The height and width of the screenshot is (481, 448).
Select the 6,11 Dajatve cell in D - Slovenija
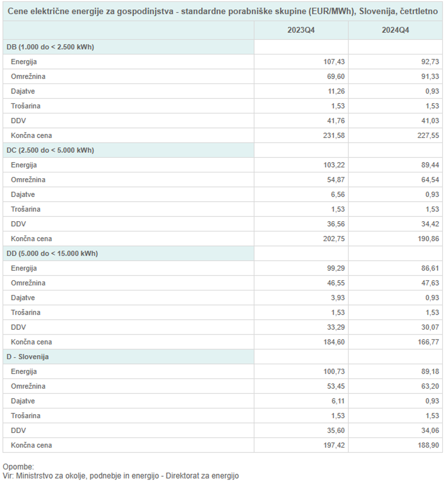click(337, 401)
